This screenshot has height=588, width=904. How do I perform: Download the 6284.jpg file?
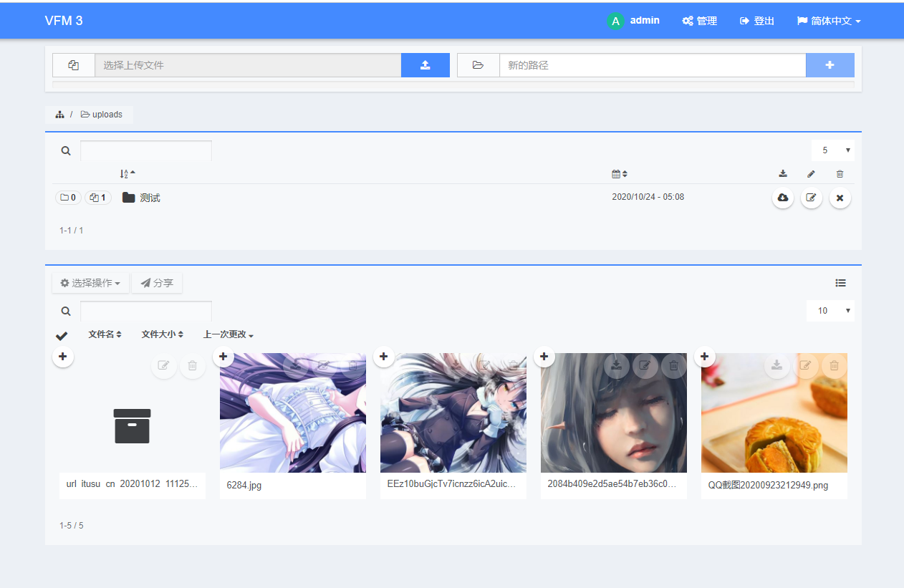pos(296,366)
